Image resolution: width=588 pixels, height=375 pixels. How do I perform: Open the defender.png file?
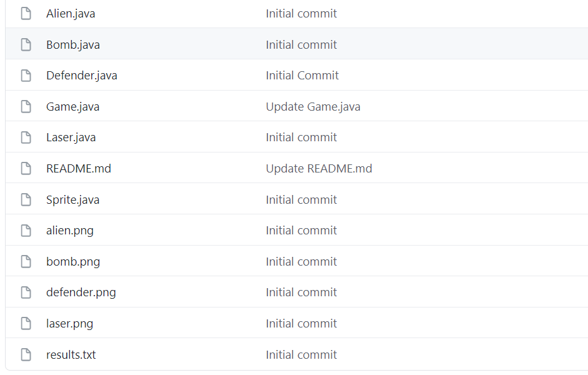pyautogui.click(x=81, y=292)
